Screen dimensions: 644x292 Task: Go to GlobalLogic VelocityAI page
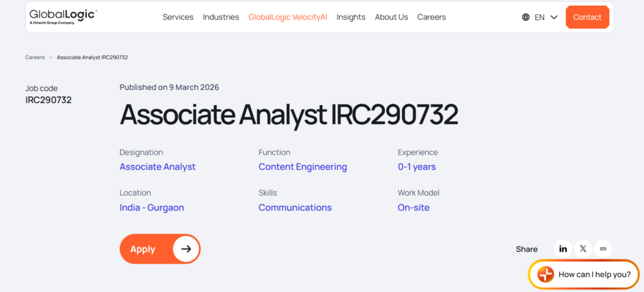[287, 17]
